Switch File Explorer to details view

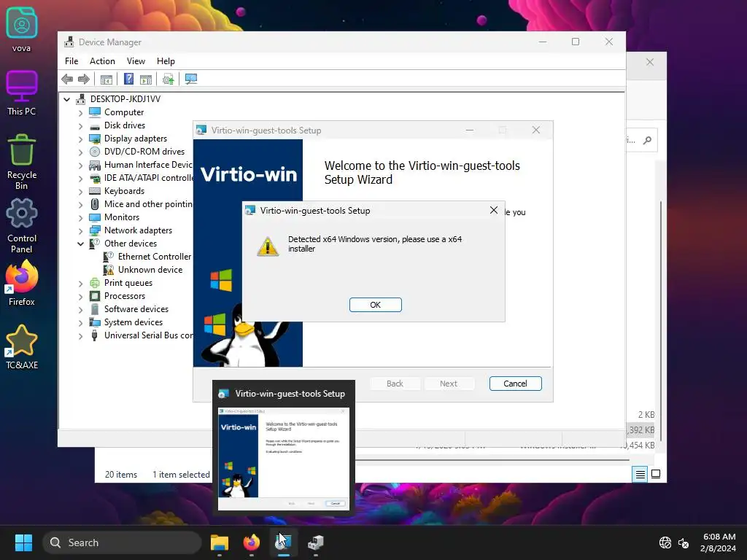click(x=640, y=474)
